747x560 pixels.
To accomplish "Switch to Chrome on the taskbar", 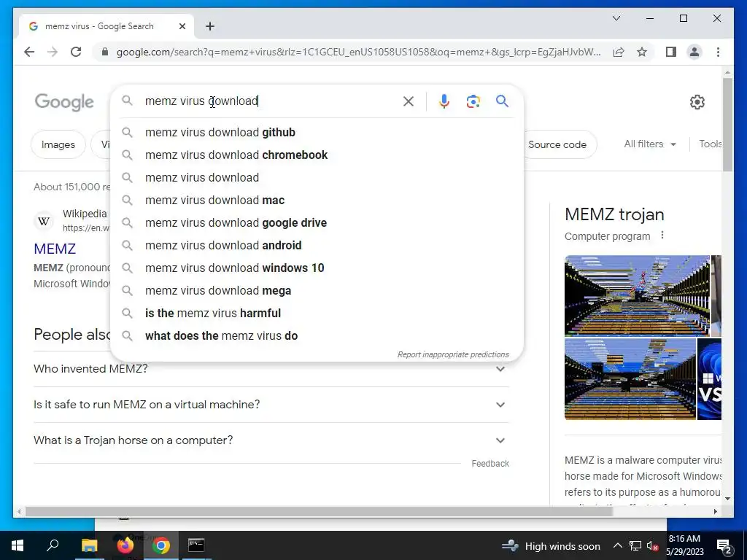I will tap(161, 545).
